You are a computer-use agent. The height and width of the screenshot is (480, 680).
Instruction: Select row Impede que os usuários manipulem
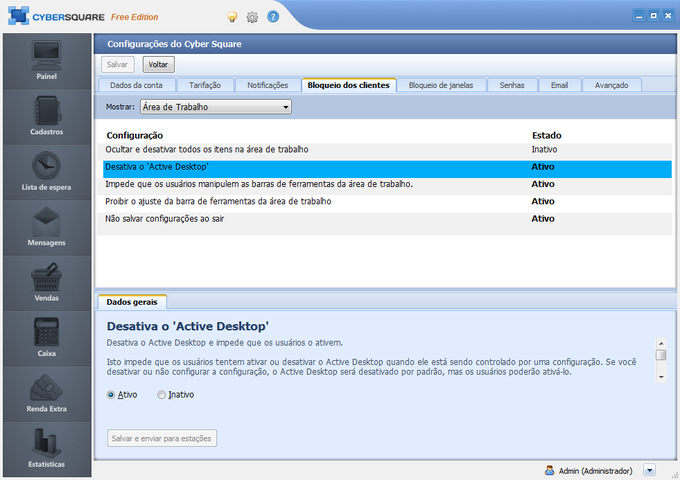(384, 184)
